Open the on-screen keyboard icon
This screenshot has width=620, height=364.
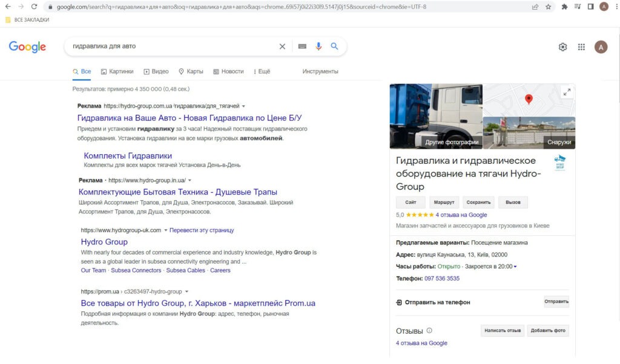(303, 46)
